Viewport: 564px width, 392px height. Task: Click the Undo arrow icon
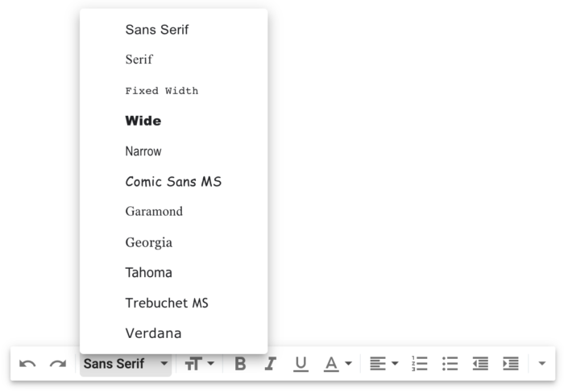[27, 364]
